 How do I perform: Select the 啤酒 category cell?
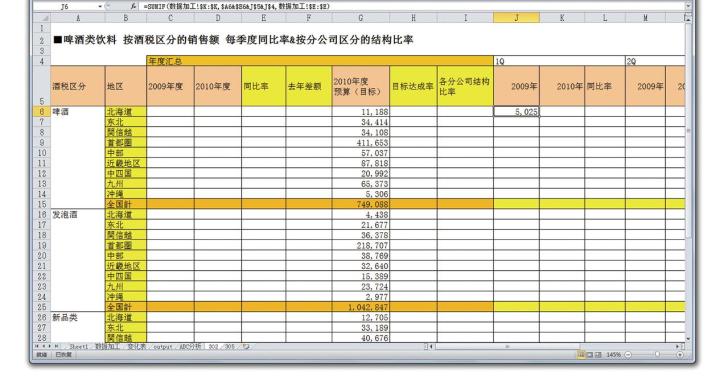click(x=78, y=112)
